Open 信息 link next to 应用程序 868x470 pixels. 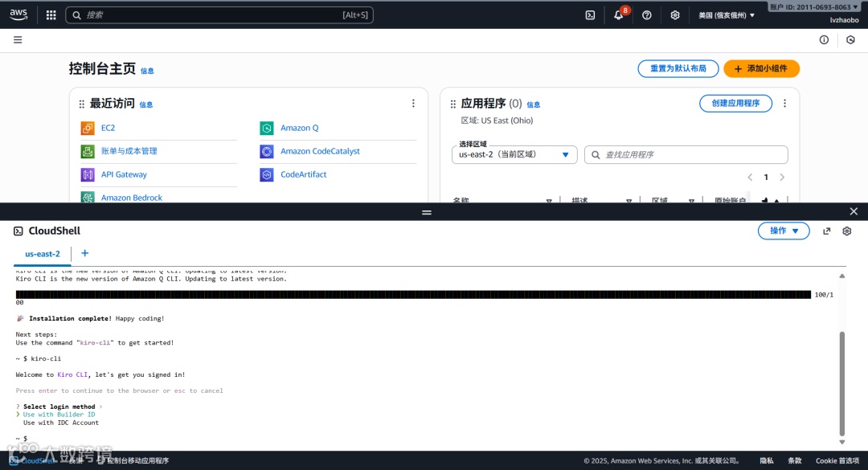click(x=534, y=104)
